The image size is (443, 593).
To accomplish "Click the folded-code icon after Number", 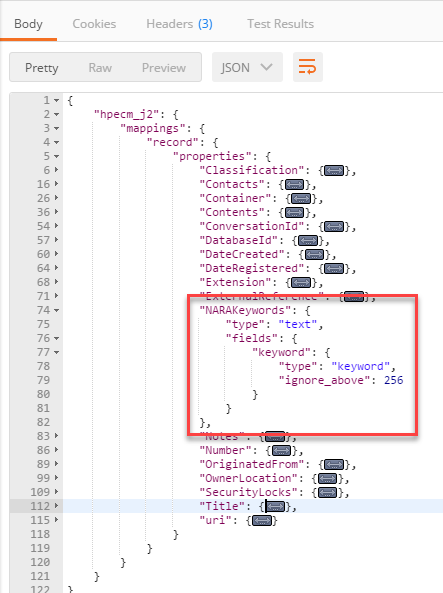I will coord(281,451).
